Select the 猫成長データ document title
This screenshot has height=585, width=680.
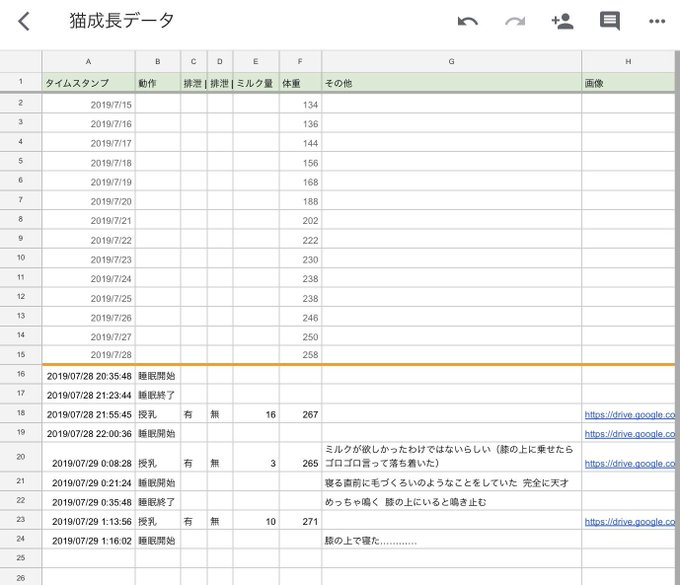tap(121, 20)
